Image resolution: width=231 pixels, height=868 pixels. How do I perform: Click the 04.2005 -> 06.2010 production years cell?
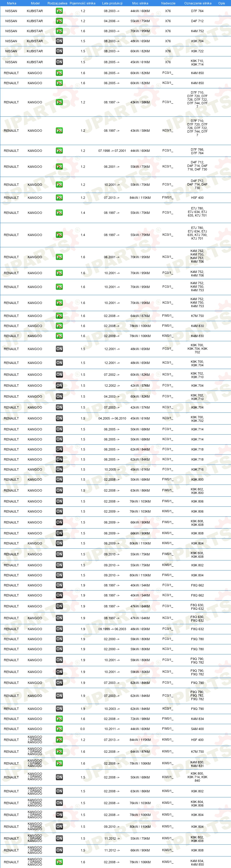point(112,418)
